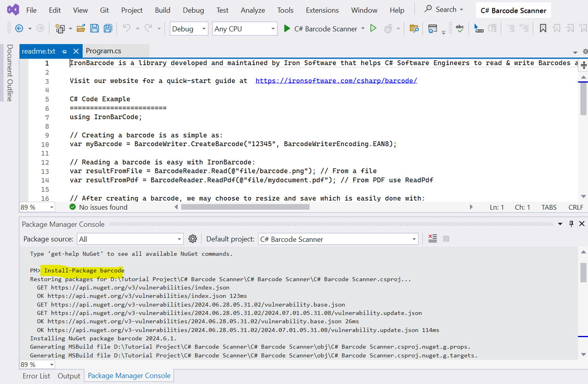Toggle the abc spell checker icon
The width and height of the screenshot is (588, 384).
click(460, 28)
